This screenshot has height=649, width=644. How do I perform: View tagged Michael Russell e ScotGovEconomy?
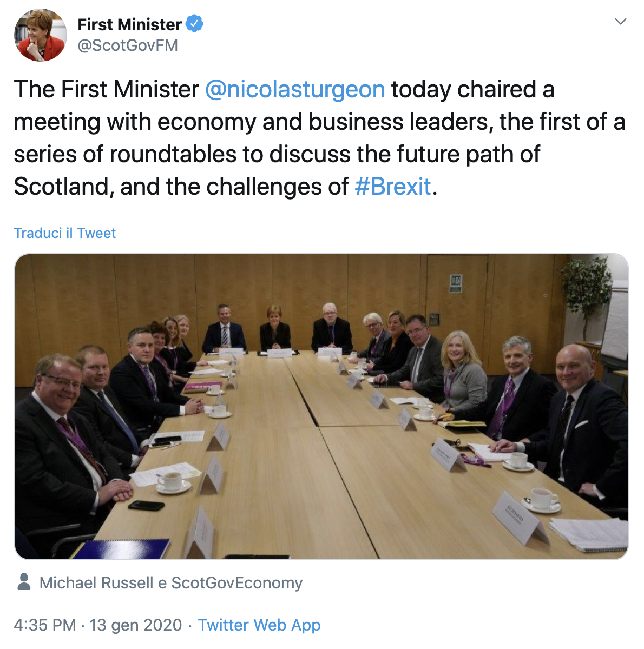point(171,583)
